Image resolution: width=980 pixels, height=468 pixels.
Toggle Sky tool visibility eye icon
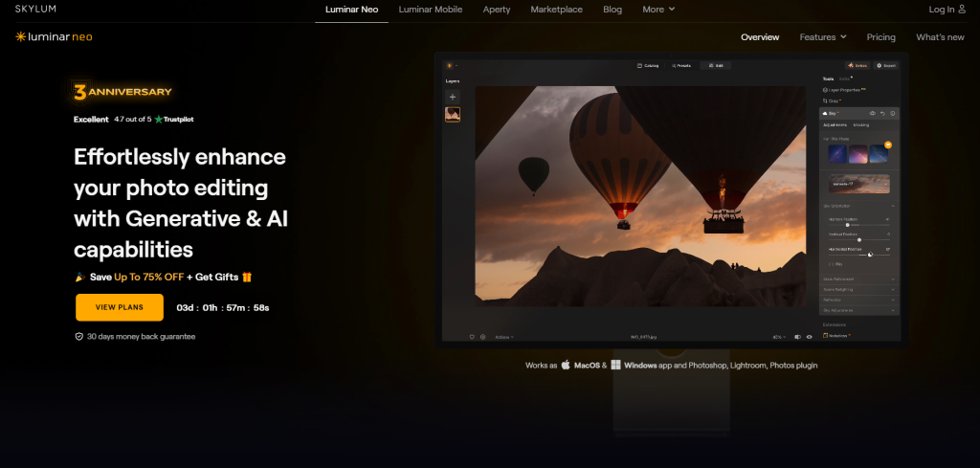(873, 114)
